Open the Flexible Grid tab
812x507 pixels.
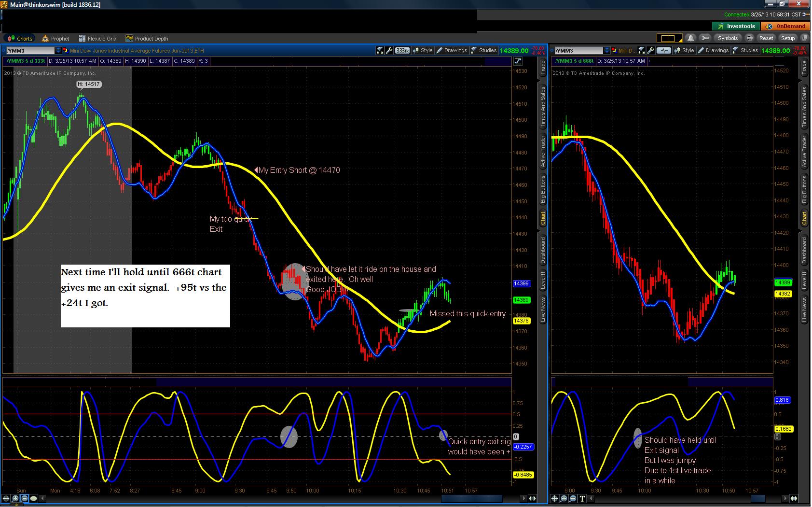[98, 39]
